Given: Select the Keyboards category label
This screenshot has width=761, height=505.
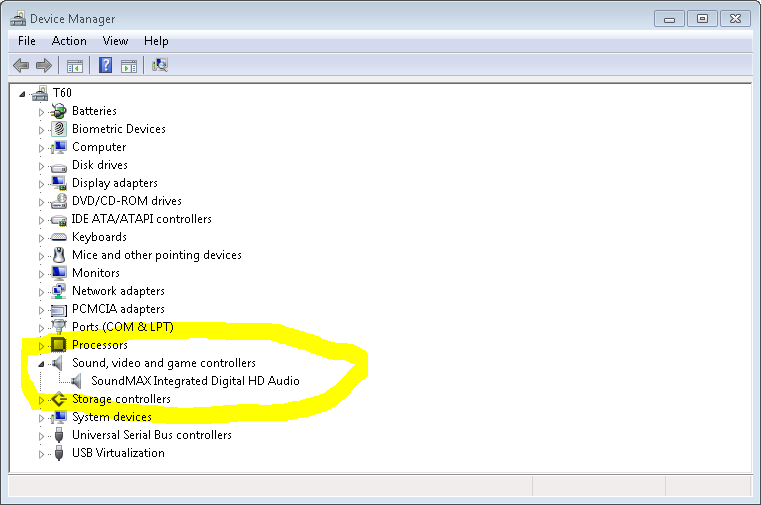Looking at the screenshot, I should pos(99,237).
